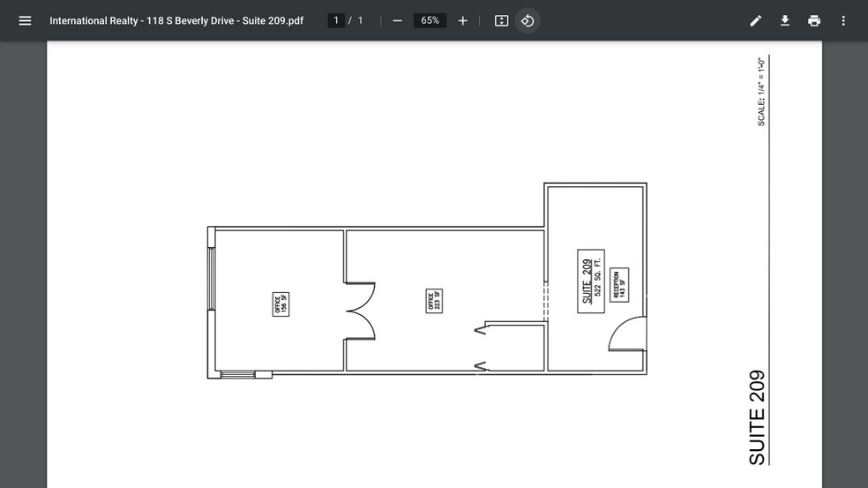Click the SCALE text in the margin

coord(761,92)
